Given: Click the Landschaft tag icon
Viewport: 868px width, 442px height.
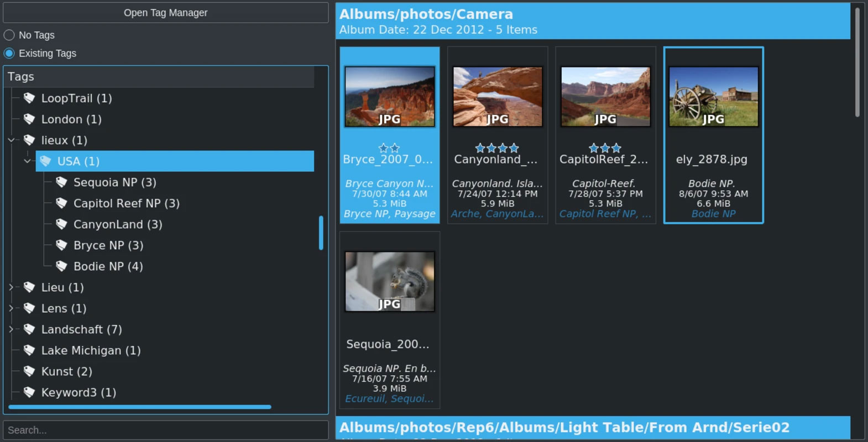Looking at the screenshot, I should coord(29,329).
